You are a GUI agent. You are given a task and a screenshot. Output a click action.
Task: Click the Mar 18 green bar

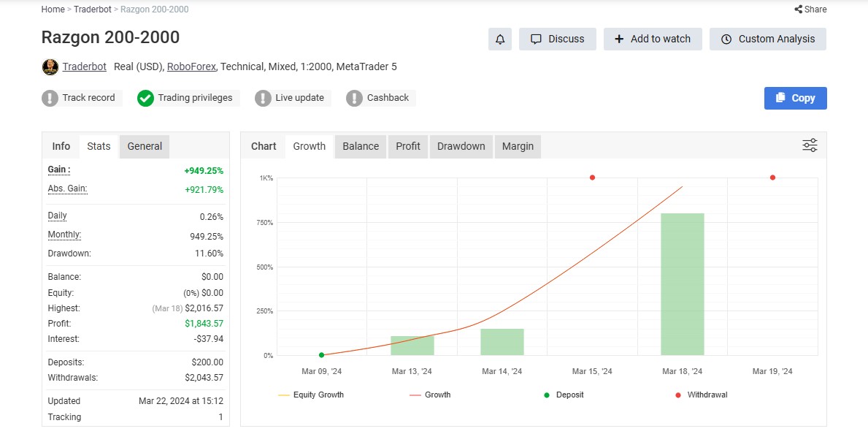point(682,284)
